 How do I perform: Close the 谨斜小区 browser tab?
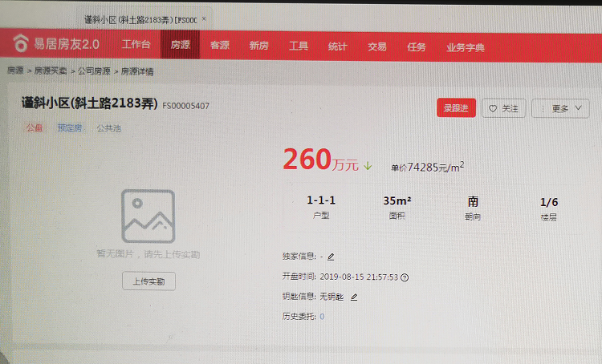(x=205, y=18)
